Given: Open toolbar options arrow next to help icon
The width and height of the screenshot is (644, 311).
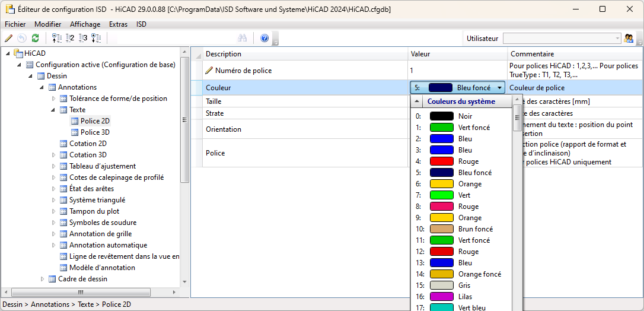Looking at the screenshot, I should [x=276, y=39].
